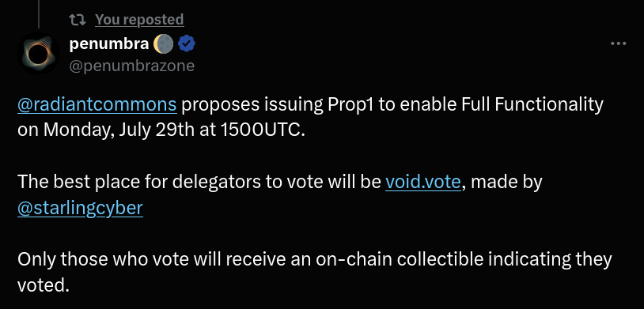
Task: Click the "1500UTC" time text
Action: click(263, 131)
